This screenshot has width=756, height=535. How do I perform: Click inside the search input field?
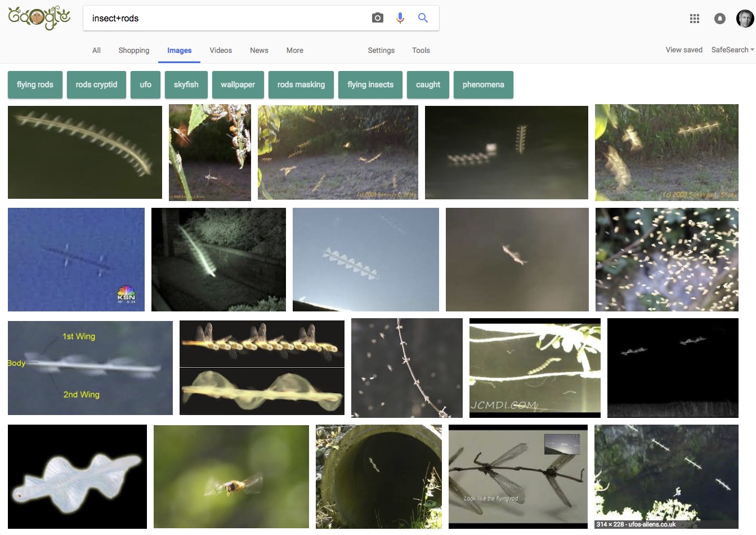[x=225, y=17]
